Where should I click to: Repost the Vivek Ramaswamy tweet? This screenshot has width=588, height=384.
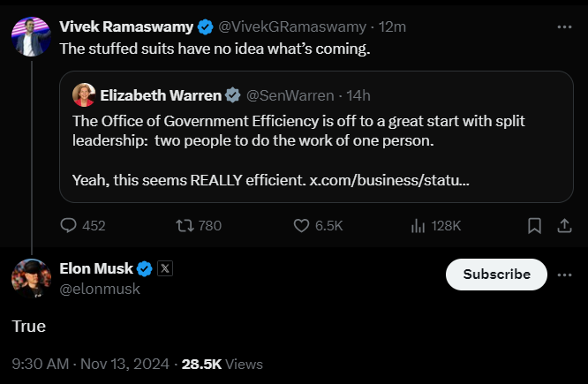click(x=185, y=226)
